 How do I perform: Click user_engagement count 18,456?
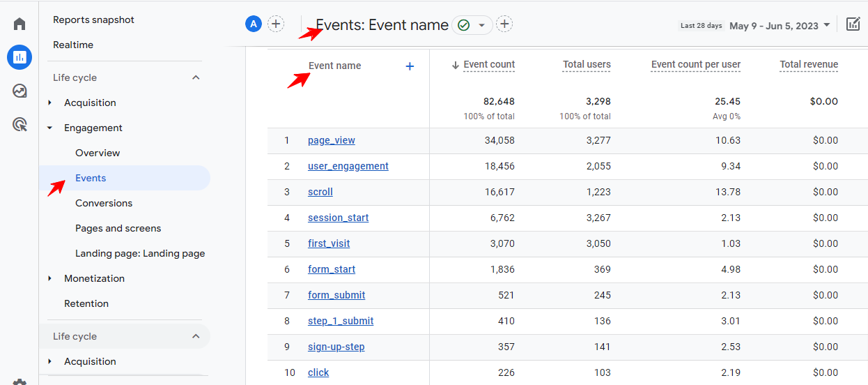(499, 166)
